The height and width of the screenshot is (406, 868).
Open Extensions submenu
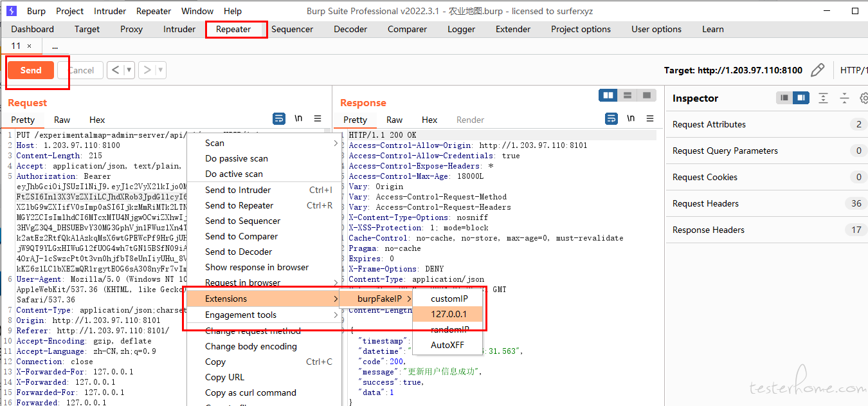(264, 299)
